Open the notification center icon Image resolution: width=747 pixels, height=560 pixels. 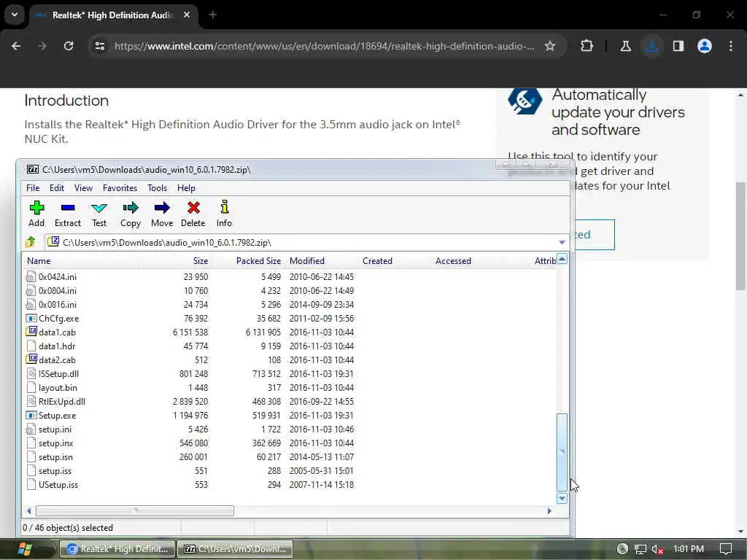726,549
